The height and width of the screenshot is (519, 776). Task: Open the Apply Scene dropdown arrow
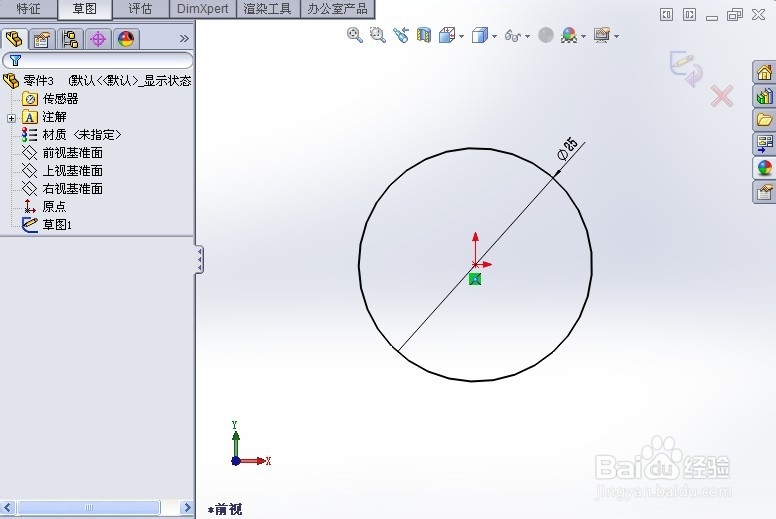pos(583,37)
